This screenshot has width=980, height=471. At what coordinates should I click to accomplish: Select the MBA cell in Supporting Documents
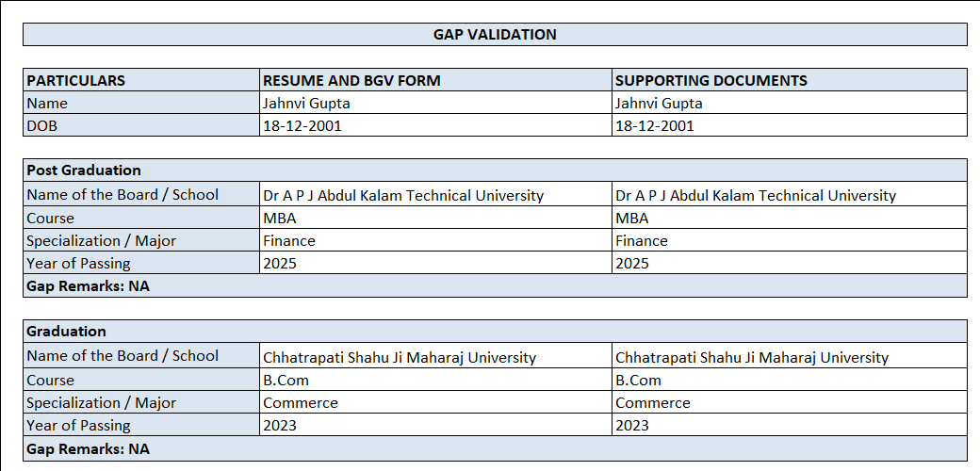click(x=789, y=218)
